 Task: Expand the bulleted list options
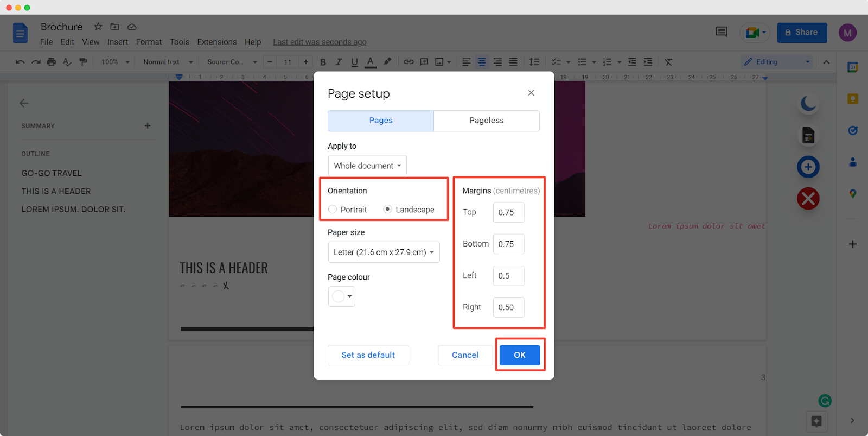(594, 62)
